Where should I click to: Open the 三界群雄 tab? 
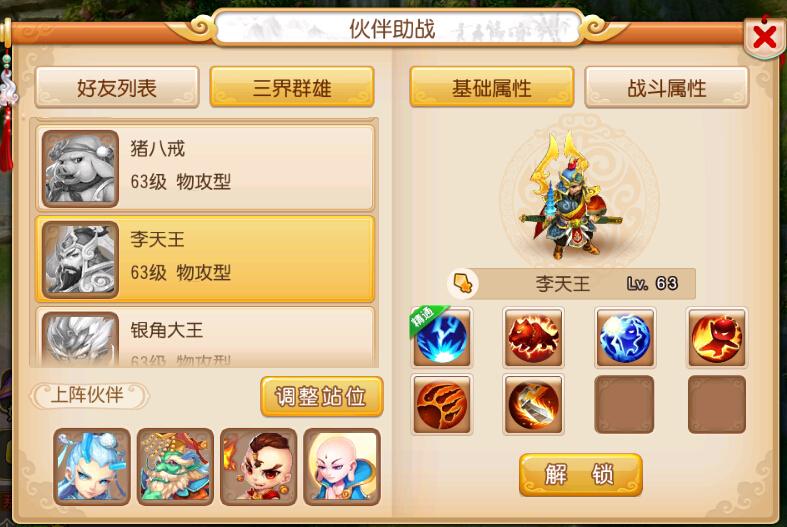coord(292,87)
